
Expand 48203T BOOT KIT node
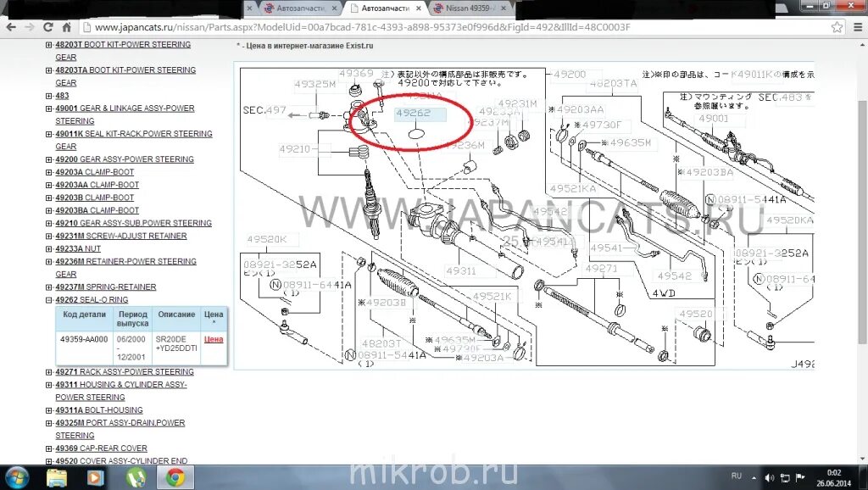(x=48, y=45)
